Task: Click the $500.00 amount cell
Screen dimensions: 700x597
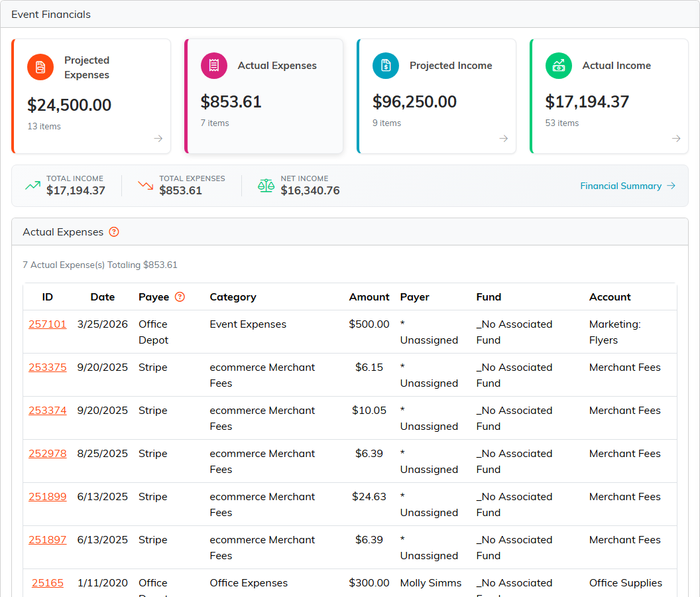Action: pos(369,324)
